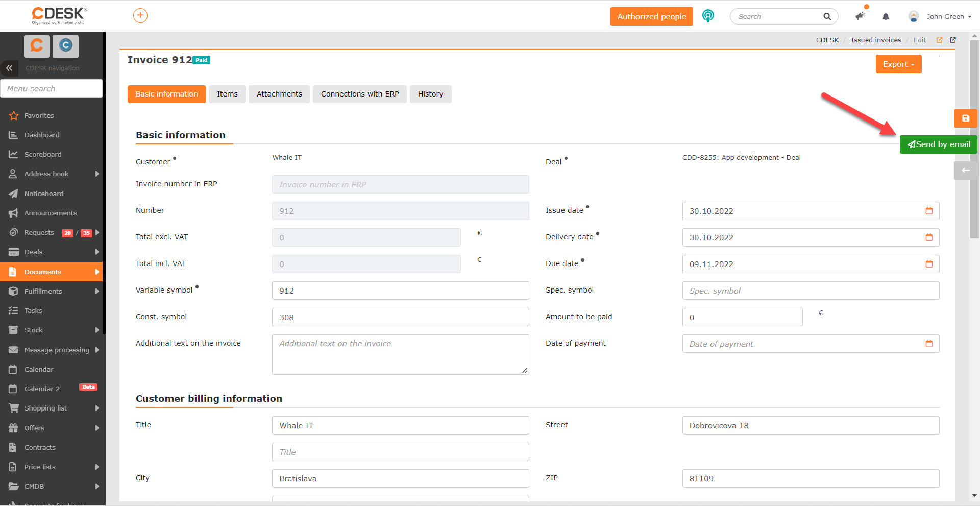Viewport: 980px width, 506px height.
Task: Open the green location pin icon
Action: tap(708, 16)
